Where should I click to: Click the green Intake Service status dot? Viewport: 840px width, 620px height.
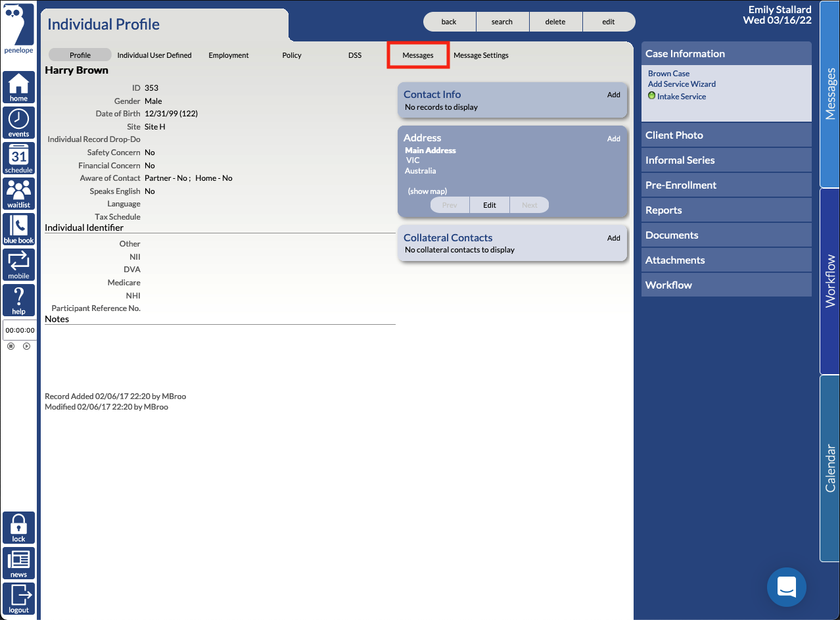[x=651, y=96]
